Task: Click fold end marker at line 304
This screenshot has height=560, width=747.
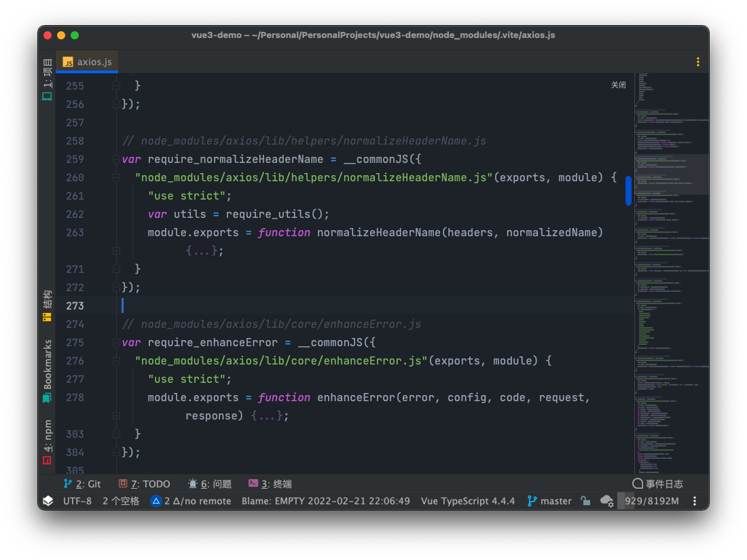Action: pyautogui.click(x=116, y=452)
